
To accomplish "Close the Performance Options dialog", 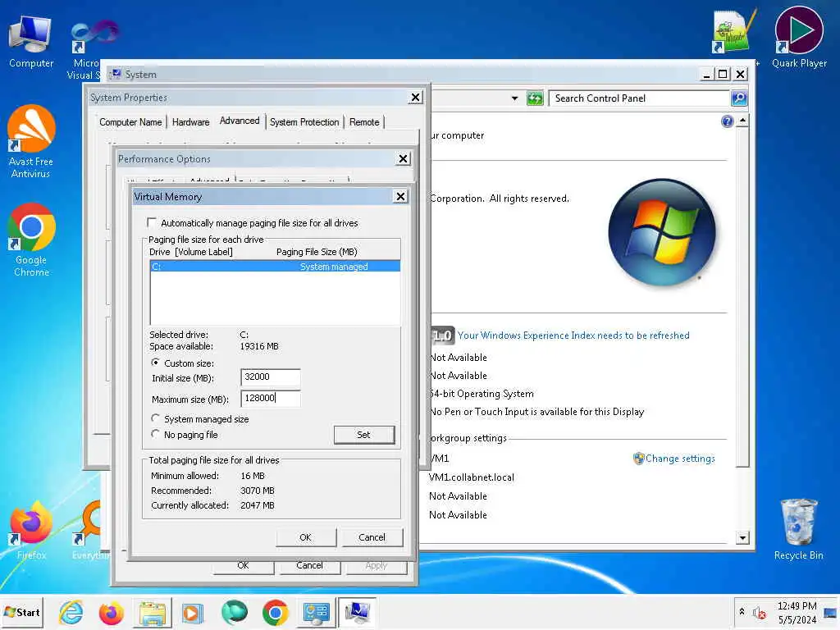I will (403, 158).
